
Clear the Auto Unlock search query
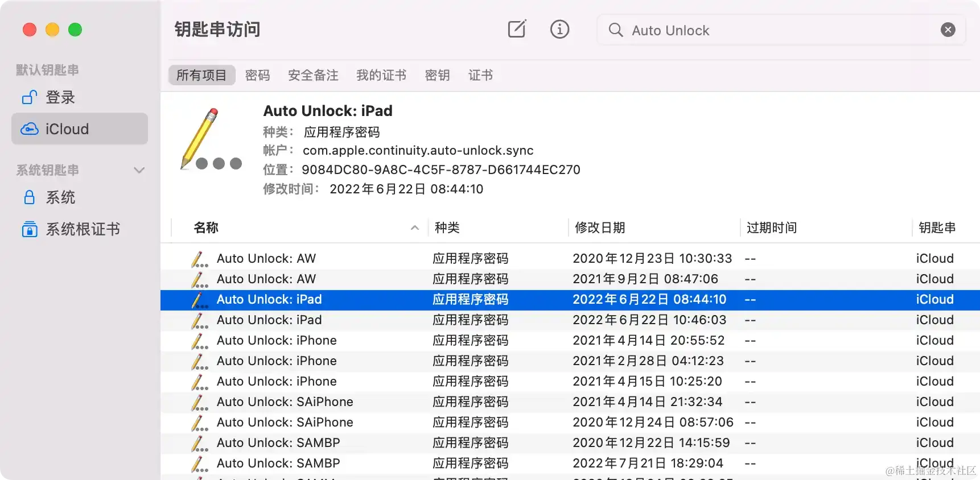tap(948, 29)
